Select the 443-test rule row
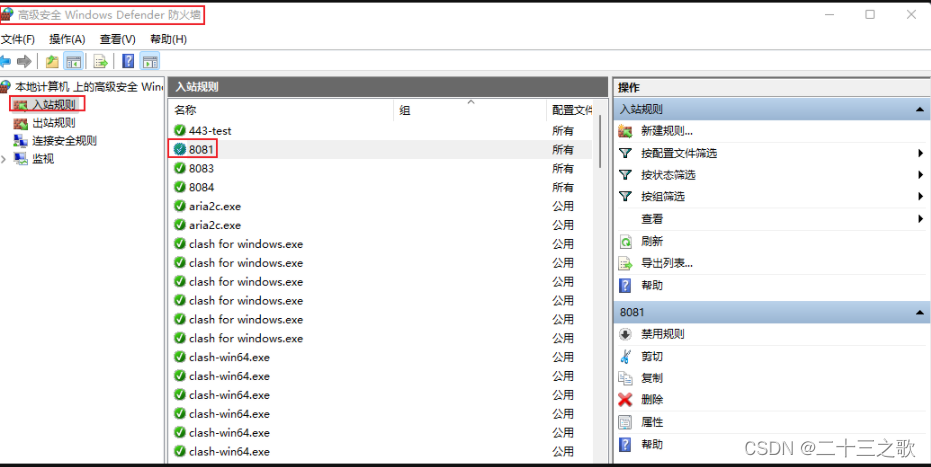Screen dimensions: 931x467 (380, 131)
